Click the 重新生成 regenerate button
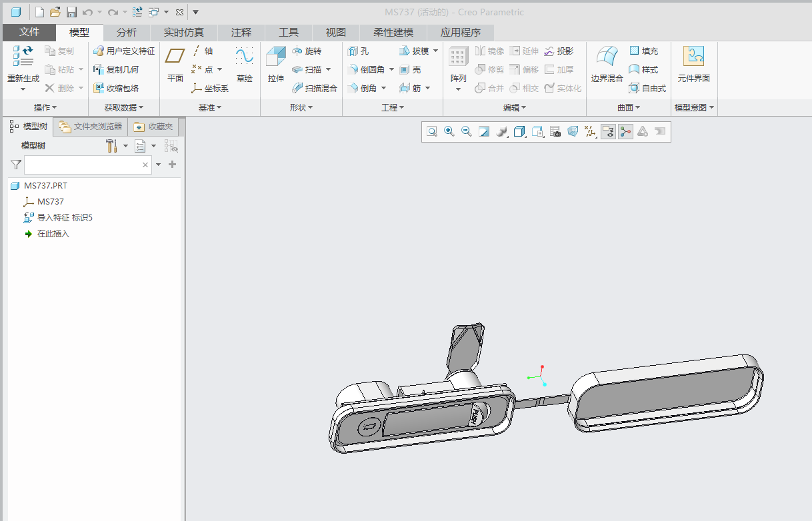 pyautogui.click(x=23, y=68)
